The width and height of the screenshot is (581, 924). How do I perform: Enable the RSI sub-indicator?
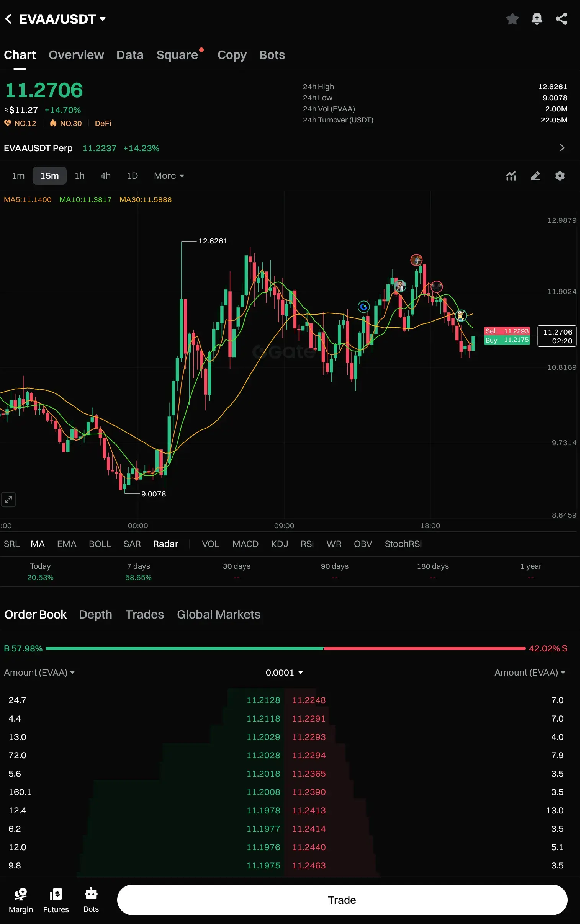[307, 544]
